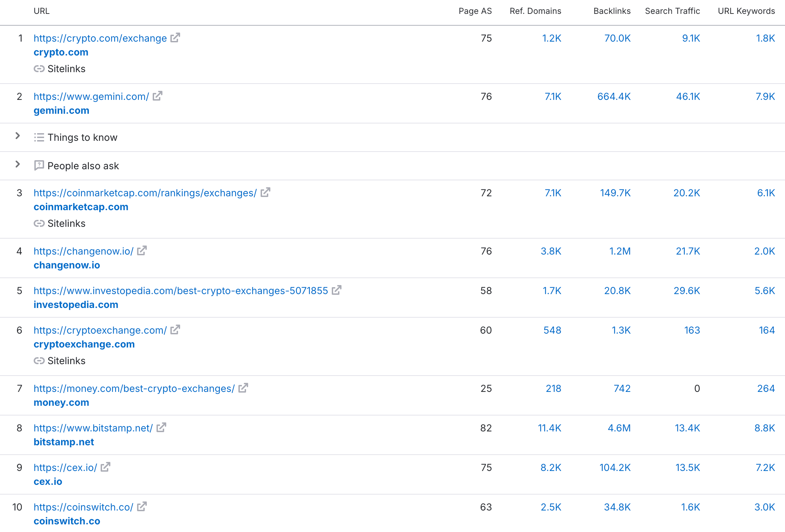Click 6.1K URL Keywords for coinmarketcap.com

[766, 193]
